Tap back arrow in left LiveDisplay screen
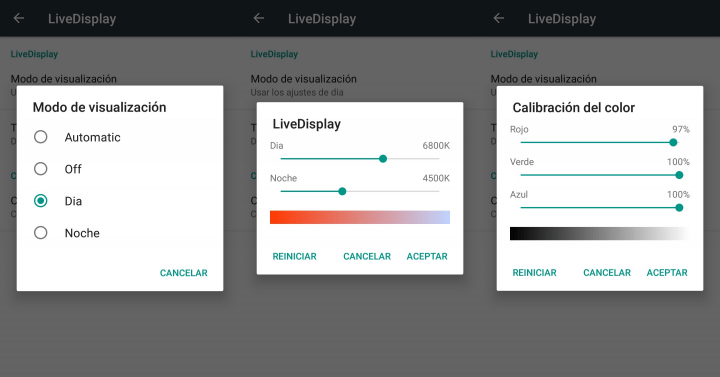 tap(19, 18)
